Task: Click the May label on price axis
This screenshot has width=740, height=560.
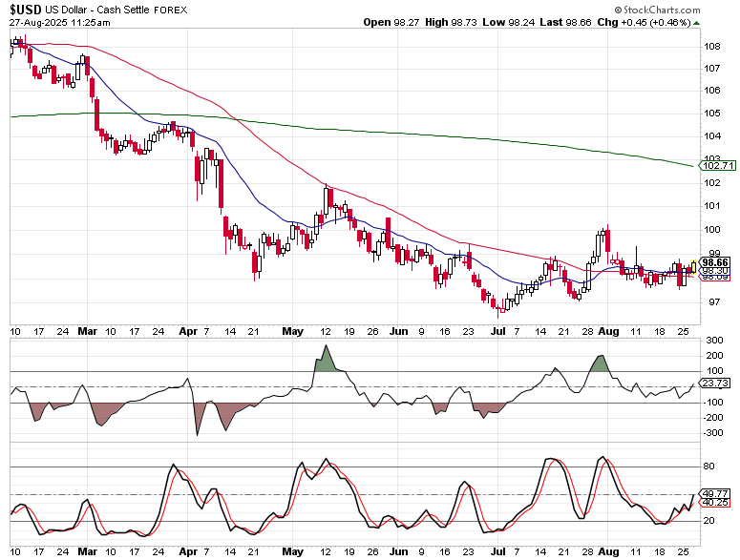Action: tap(292, 331)
